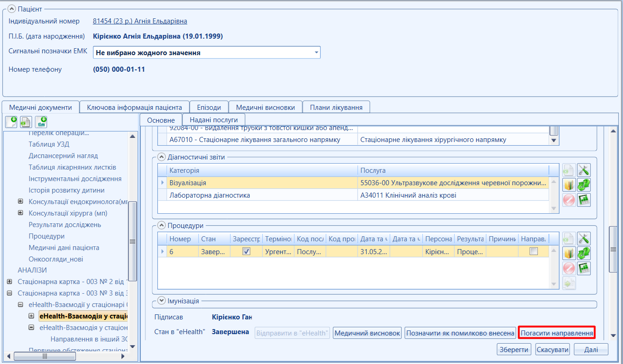Click the wrench-and-screwdriver icon in Процедури
Viewport: 623px width, 364px height.
coord(584,239)
